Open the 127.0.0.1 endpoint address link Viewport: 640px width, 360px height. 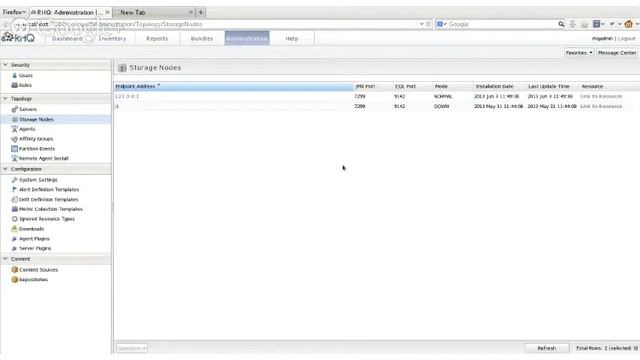click(127, 96)
